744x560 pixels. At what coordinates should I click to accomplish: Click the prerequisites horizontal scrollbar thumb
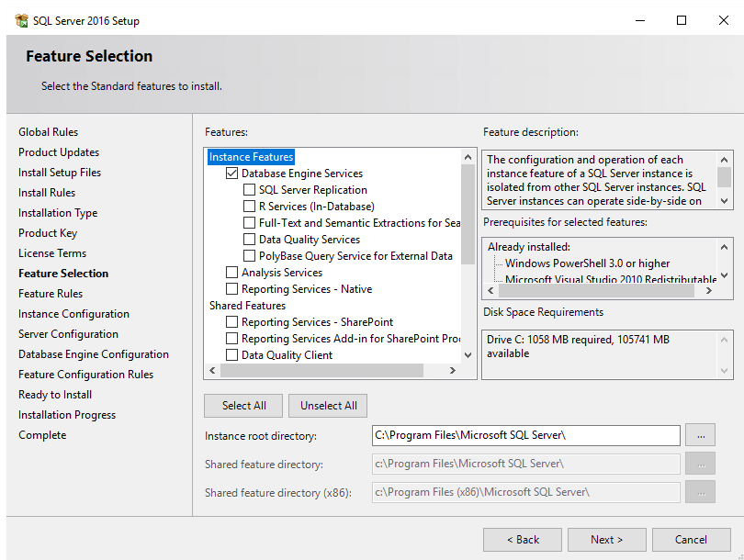click(596, 291)
